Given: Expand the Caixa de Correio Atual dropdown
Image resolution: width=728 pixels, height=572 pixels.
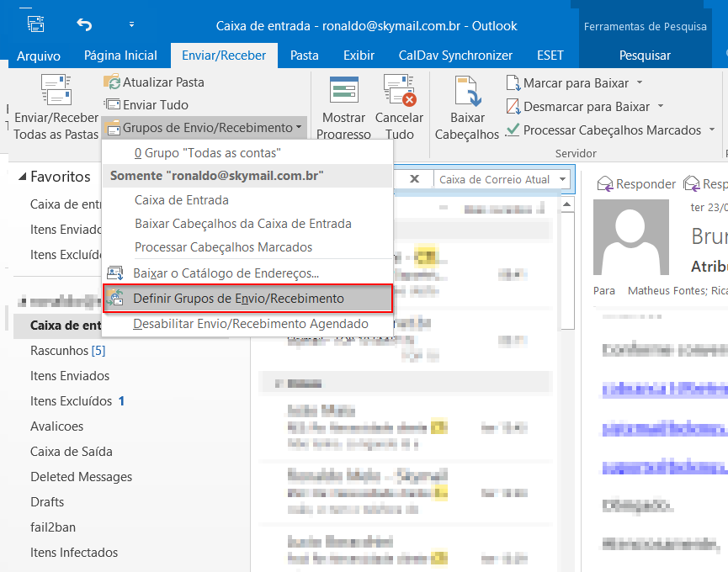Looking at the screenshot, I should (562, 179).
